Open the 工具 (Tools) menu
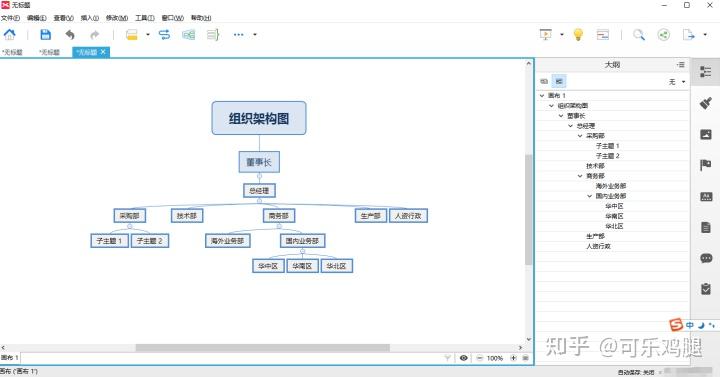Image resolution: width=720 pixels, height=377 pixels. [145, 18]
